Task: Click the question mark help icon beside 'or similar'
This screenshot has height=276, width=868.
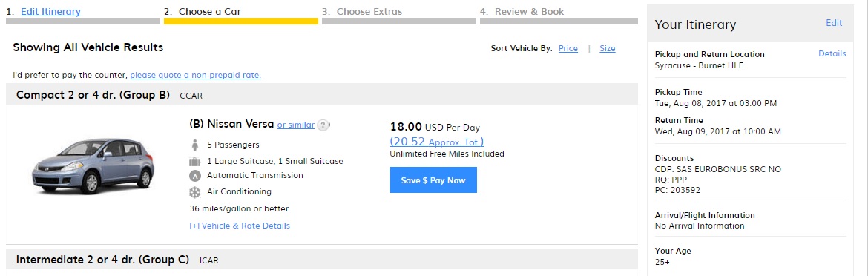Action: click(323, 125)
